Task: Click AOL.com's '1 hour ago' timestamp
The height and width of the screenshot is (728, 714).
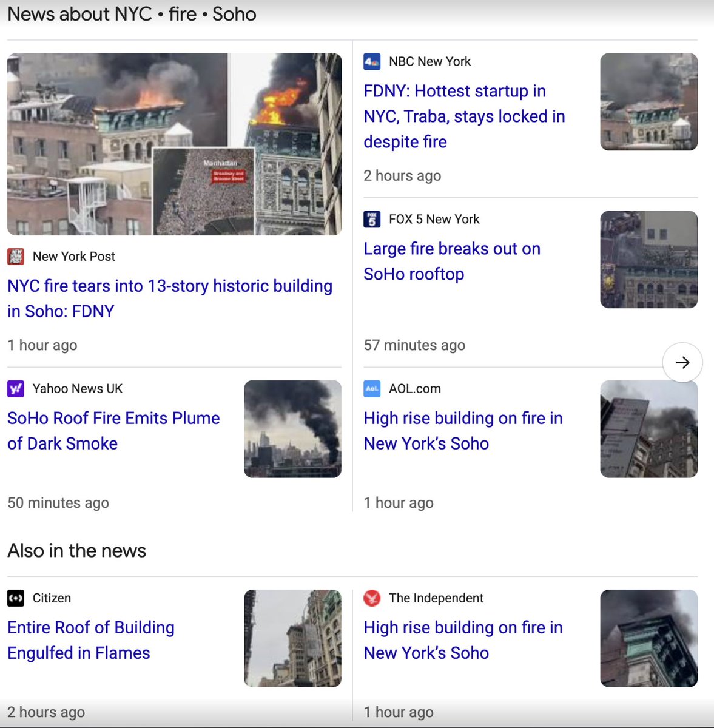Action: coord(399,502)
